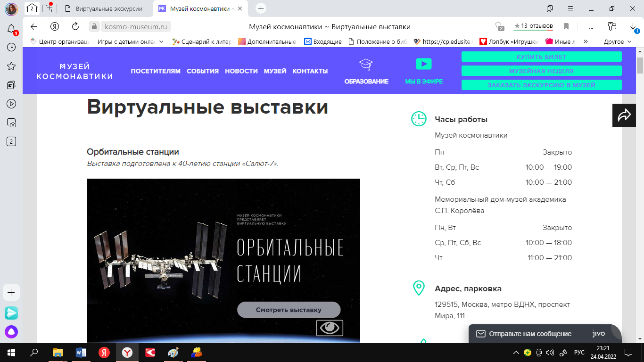Viewport: 644px width, 362px height.
Task: Click Музейная неделя button
Action: pyautogui.click(x=541, y=71)
